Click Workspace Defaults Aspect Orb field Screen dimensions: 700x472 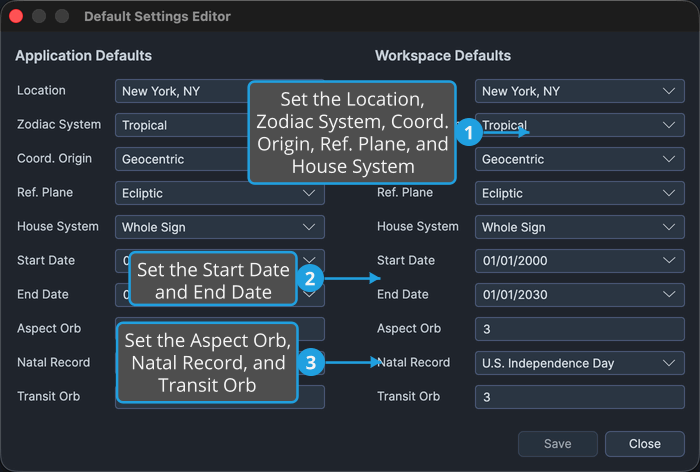pyautogui.click(x=579, y=329)
